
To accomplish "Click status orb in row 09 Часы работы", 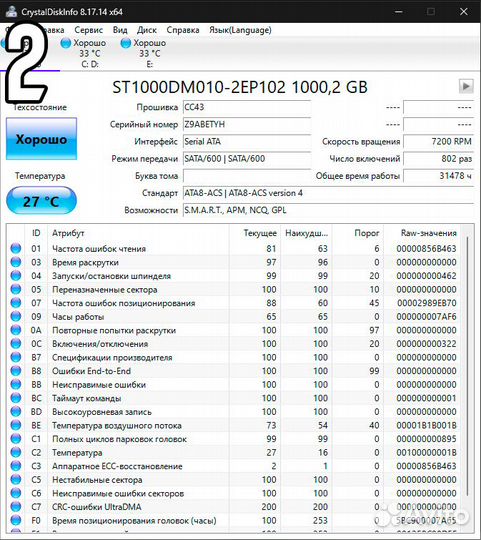I will [15, 316].
